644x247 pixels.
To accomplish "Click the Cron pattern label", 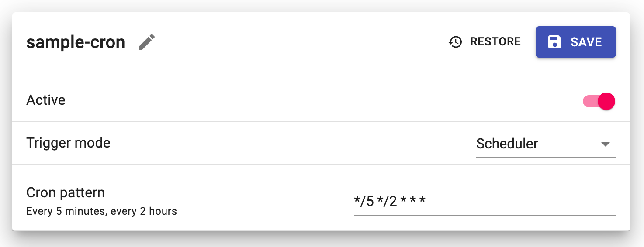I will click(x=66, y=192).
